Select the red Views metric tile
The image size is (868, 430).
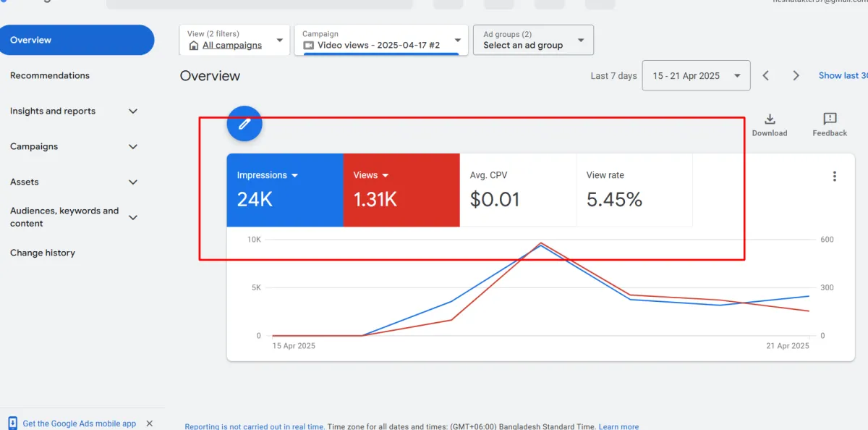click(x=401, y=190)
